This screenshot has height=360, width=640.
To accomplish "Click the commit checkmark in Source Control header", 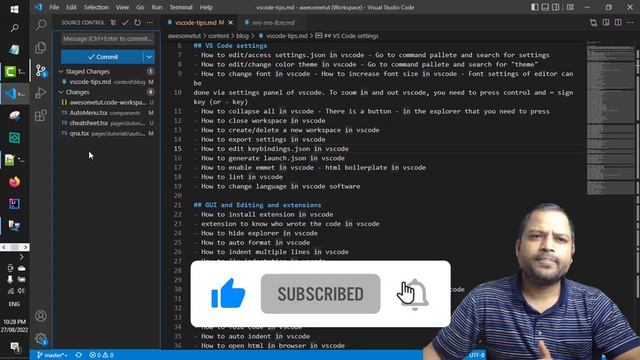I will point(125,22).
